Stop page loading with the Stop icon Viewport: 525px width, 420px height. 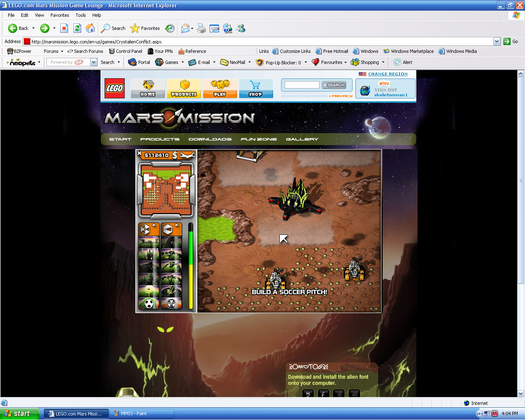64,28
